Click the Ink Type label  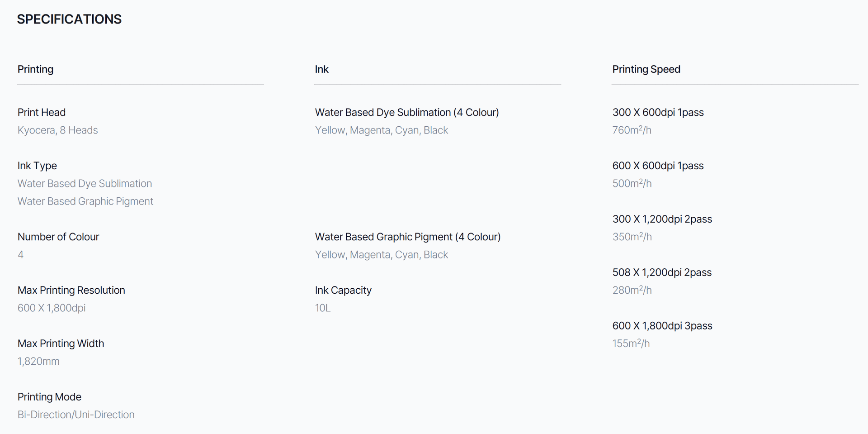pyautogui.click(x=37, y=166)
